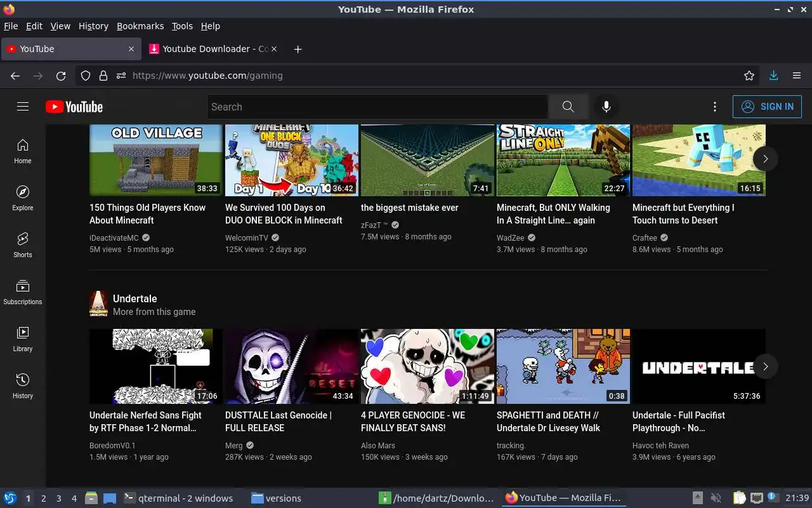
Task: Play 4 PLAYER GENOCIDE thumbnail
Action: click(428, 366)
